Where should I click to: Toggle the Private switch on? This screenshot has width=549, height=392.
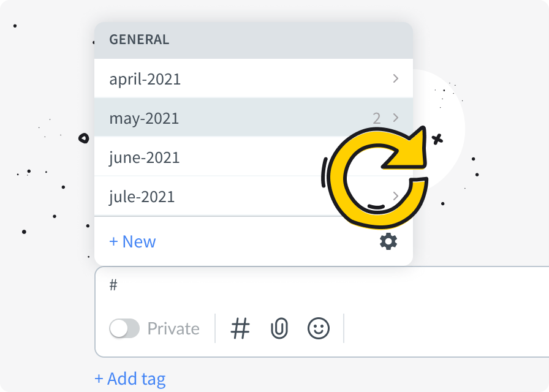[124, 329]
